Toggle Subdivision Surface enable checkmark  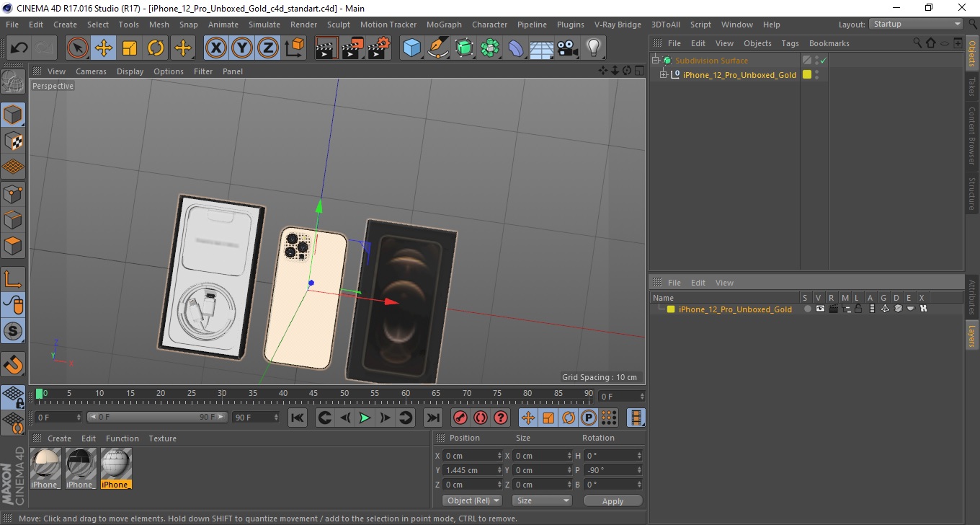coord(823,61)
